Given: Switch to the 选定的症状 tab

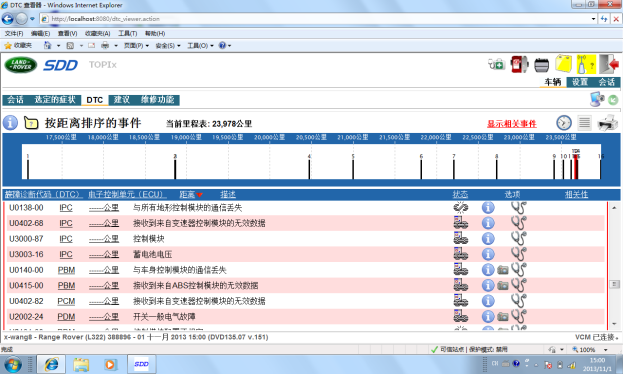Looking at the screenshot, I should click(x=55, y=100).
